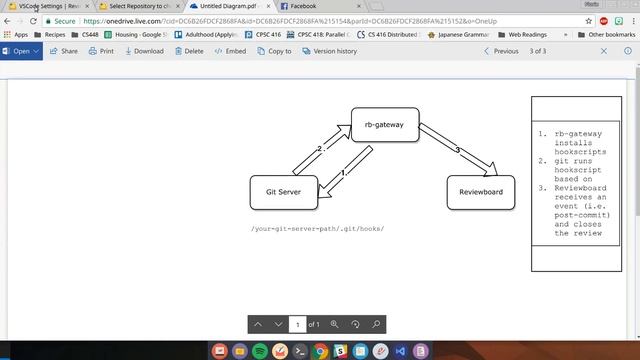Open the CPSC 418 Parallel bookmark
This screenshot has width=640, height=360.
tap(318, 35)
